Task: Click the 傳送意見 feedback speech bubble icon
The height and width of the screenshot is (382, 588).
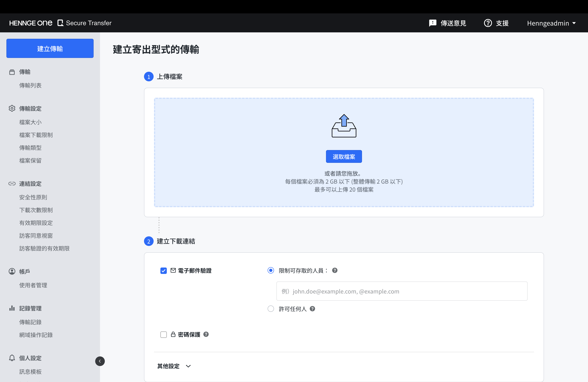Action: (432, 23)
